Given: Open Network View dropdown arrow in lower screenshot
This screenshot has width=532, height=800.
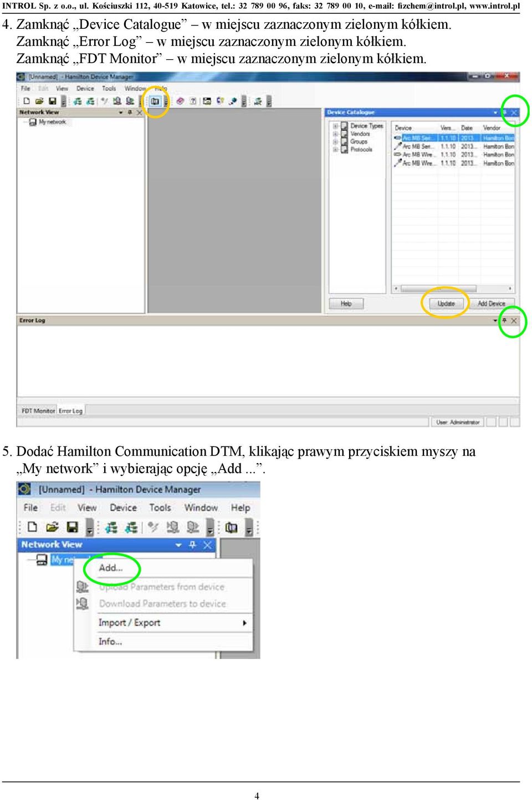Looking at the screenshot, I should (x=178, y=545).
